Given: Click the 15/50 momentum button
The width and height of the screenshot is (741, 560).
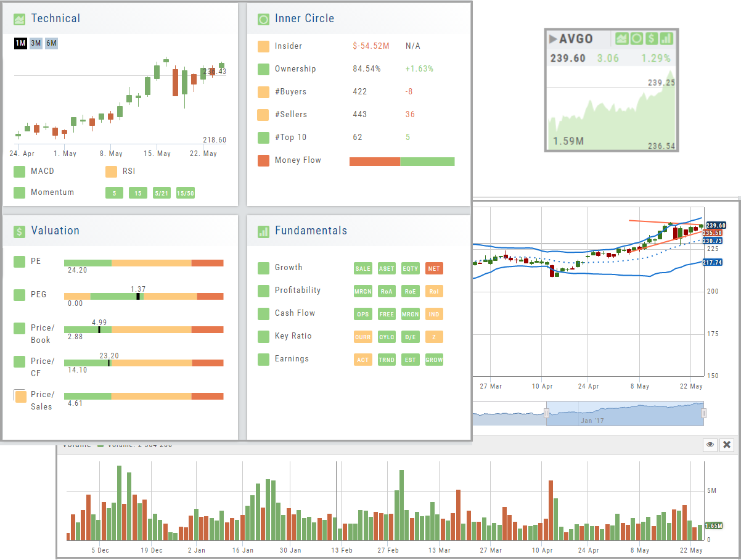Looking at the screenshot, I should pyautogui.click(x=185, y=194).
